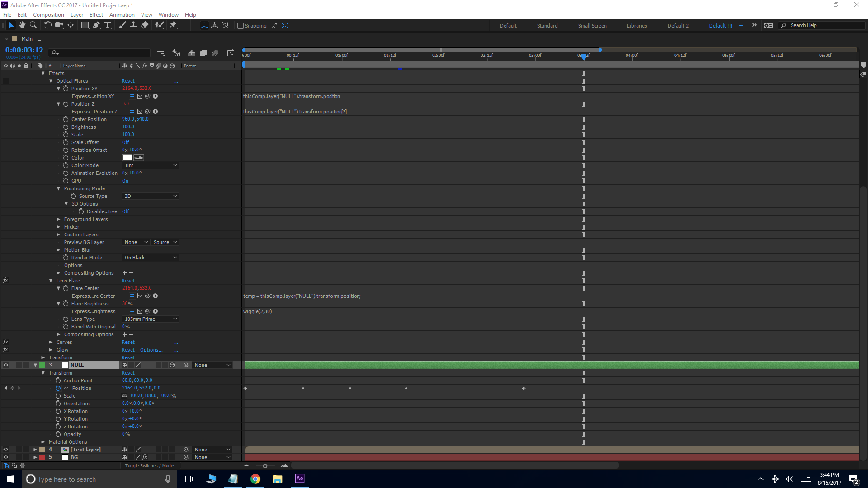Screen dimensions: 868x488
Task: Select the Hand tool
Action: coord(22,25)
